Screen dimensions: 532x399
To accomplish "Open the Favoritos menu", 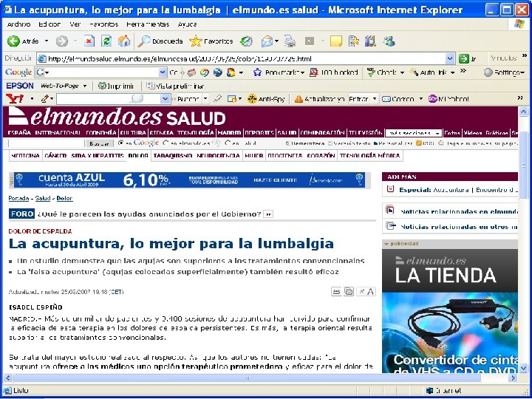I will 104,24.
